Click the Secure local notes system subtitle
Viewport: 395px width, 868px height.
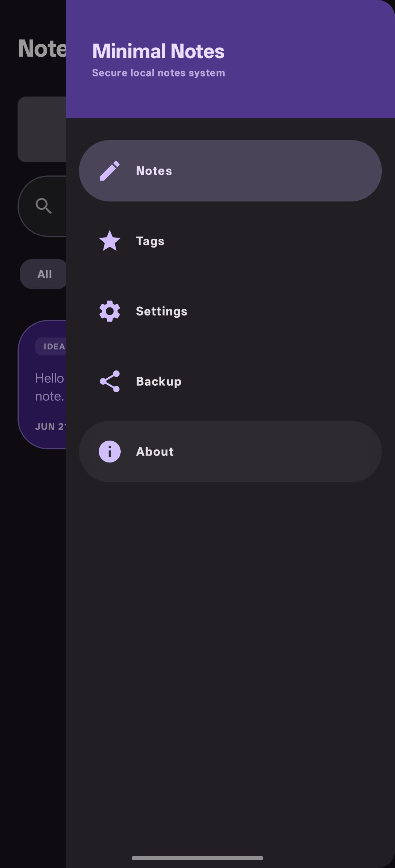[158, 73]
